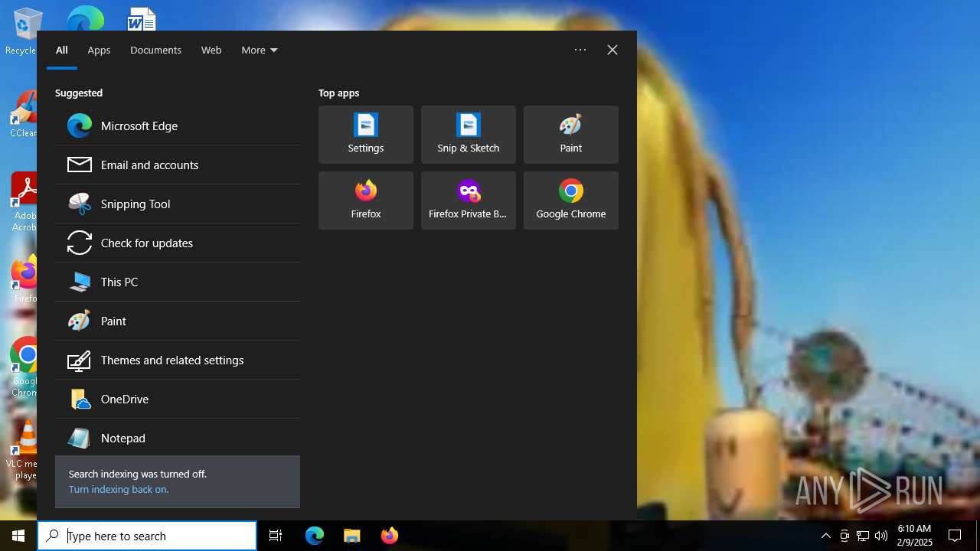This screenshot has height=551, width=980.
Task: Open the search options ellipsis menu
Action: [x=580, y=50]
